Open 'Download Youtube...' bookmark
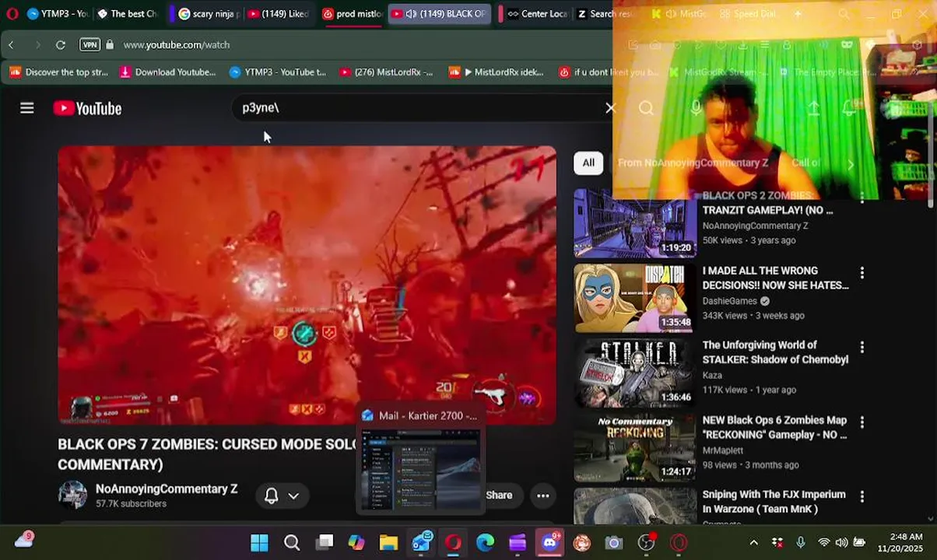This screenshot has height=560, width=937. point(167,72)
